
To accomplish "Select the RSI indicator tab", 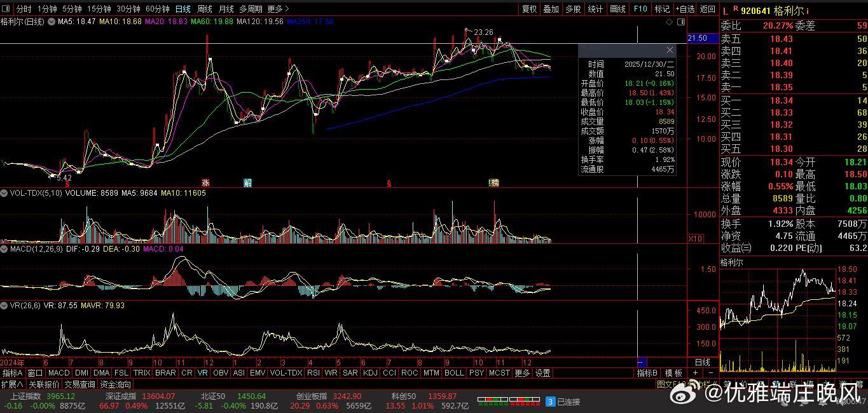I will (x=313, y=373).
